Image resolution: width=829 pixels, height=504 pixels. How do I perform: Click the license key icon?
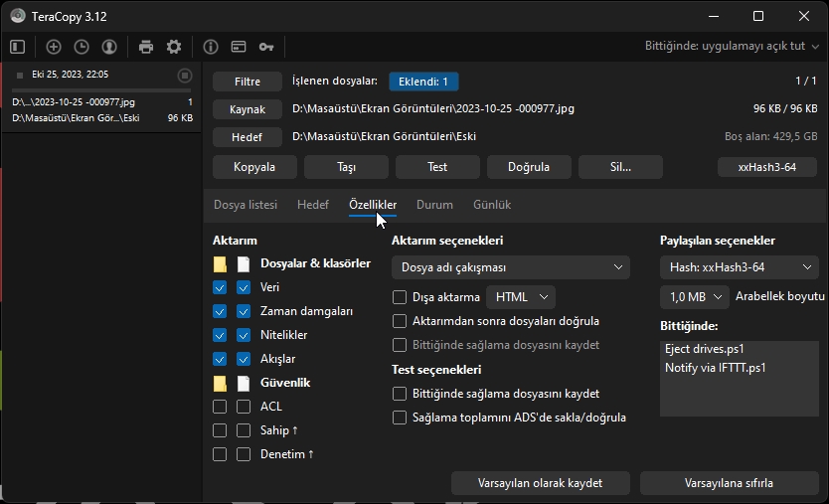point(266,47)
